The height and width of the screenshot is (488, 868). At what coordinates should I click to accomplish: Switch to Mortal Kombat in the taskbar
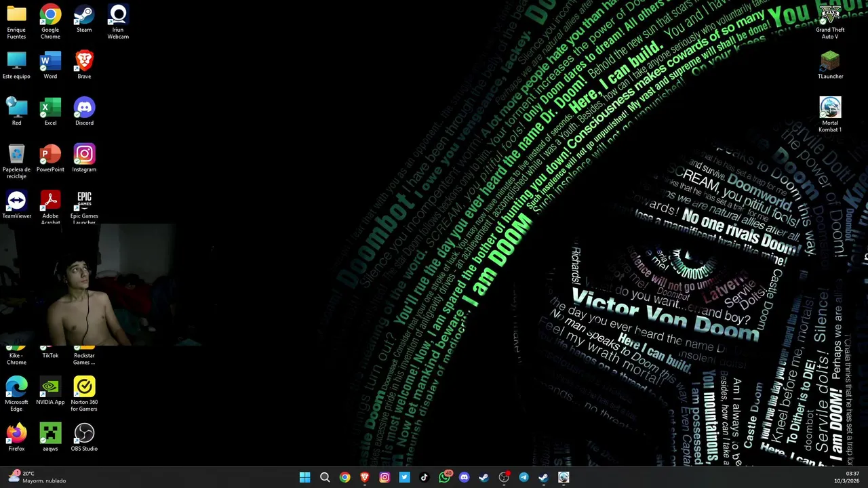[x=564, y=477]
